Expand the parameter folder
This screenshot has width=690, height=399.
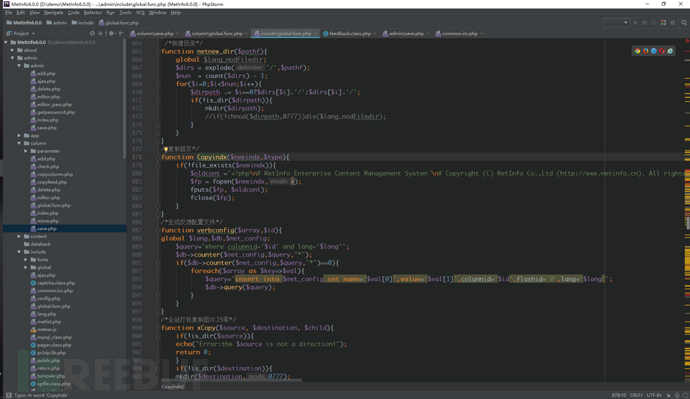[x=26, y=151]
